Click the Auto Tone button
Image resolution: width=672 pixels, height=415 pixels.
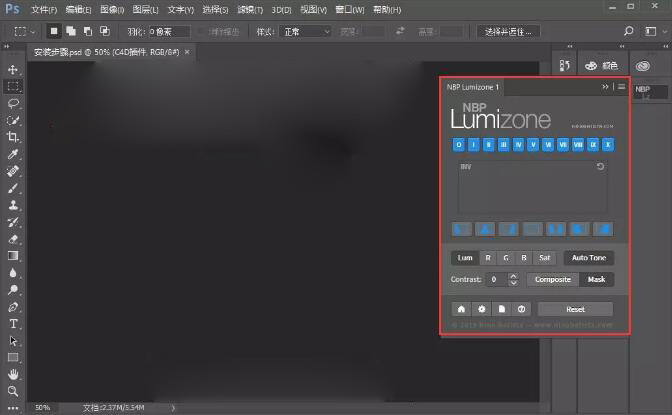(x=589, y=258)
